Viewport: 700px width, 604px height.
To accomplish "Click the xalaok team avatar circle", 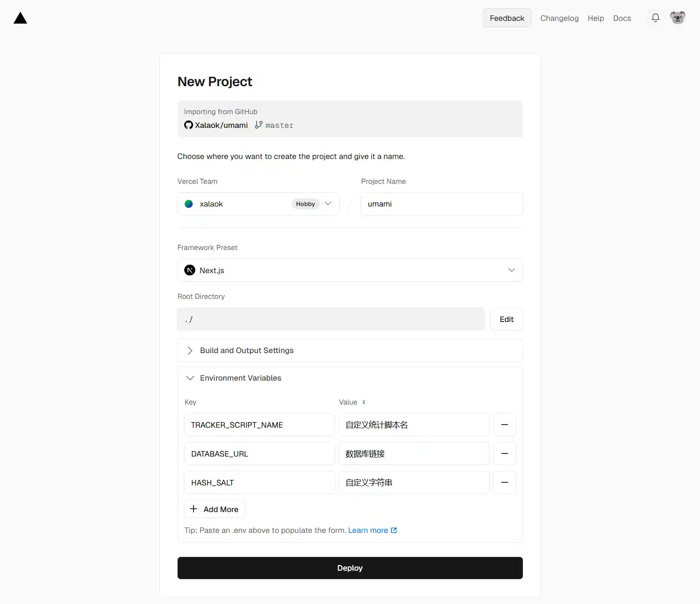I will coord(189,204).
